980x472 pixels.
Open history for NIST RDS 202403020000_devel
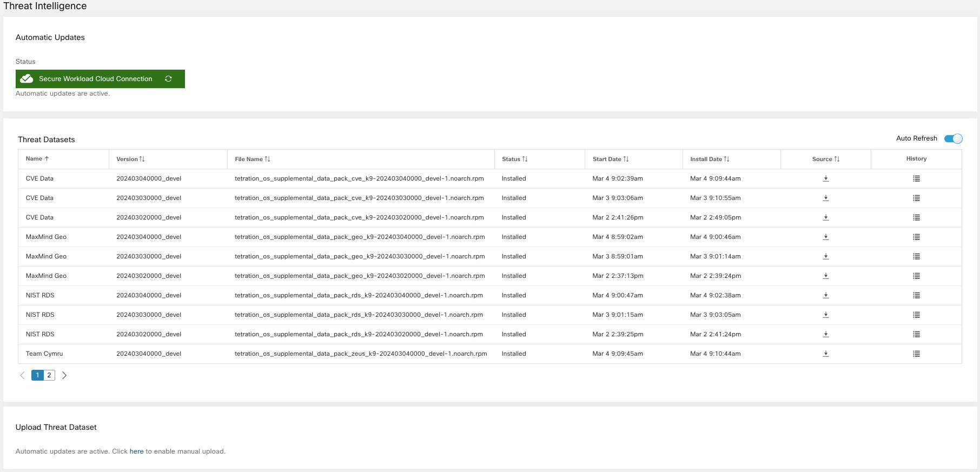[916, 334]
